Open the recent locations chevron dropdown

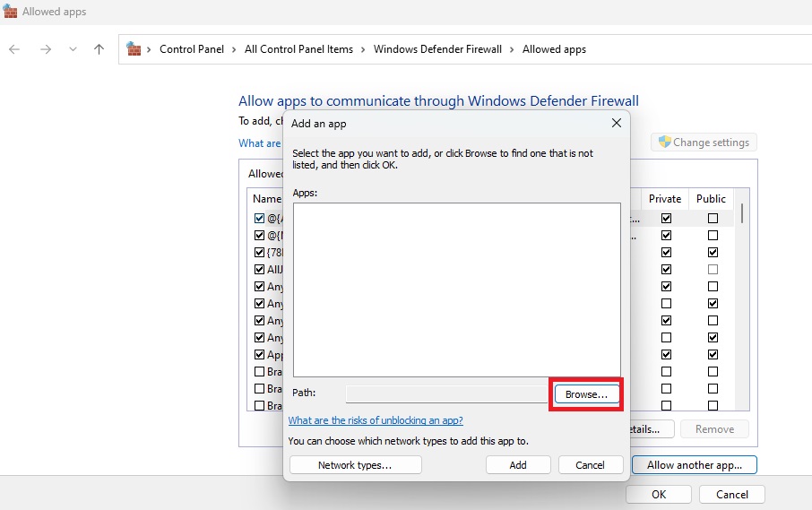pos(73,49)
